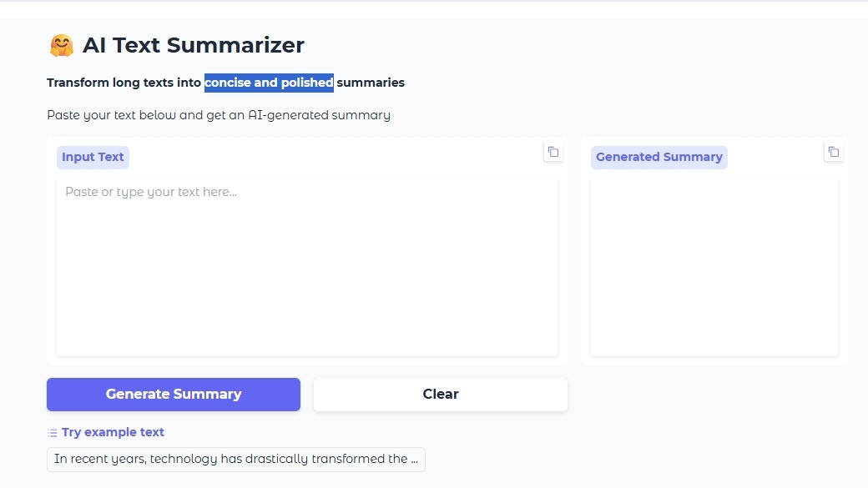Click the tagline 'Transform long texts into'
This screenshot has height=488, width=868.
point(124,82)
